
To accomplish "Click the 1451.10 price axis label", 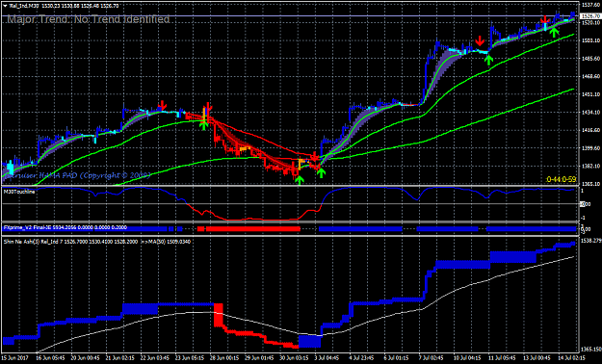I will 591,94.
